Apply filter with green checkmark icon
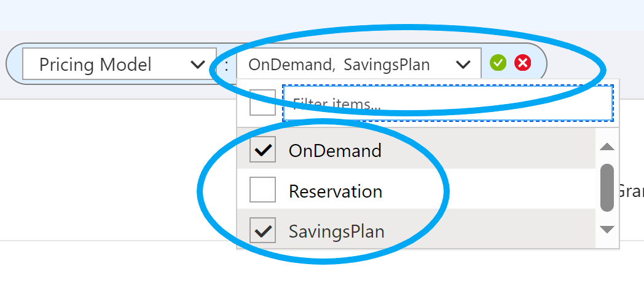Screen dimensions: 644x285 (498, 63)
